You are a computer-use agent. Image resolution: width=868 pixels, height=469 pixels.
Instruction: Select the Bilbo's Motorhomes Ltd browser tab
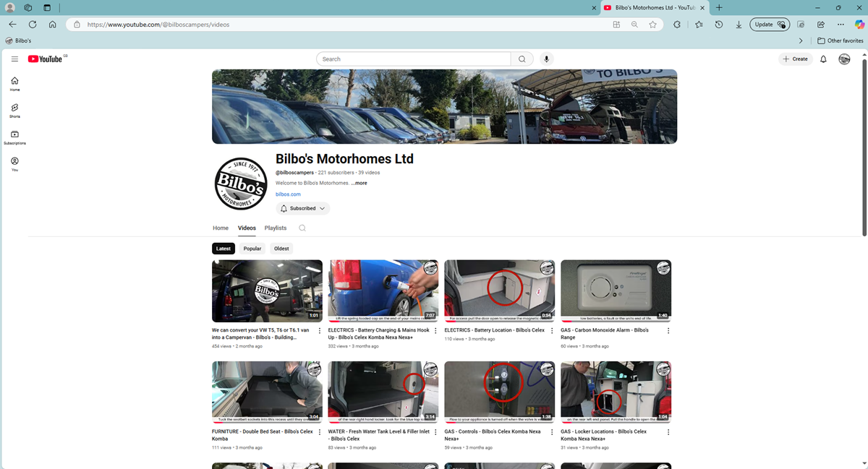pyautogui.click(x=654, y=7)
